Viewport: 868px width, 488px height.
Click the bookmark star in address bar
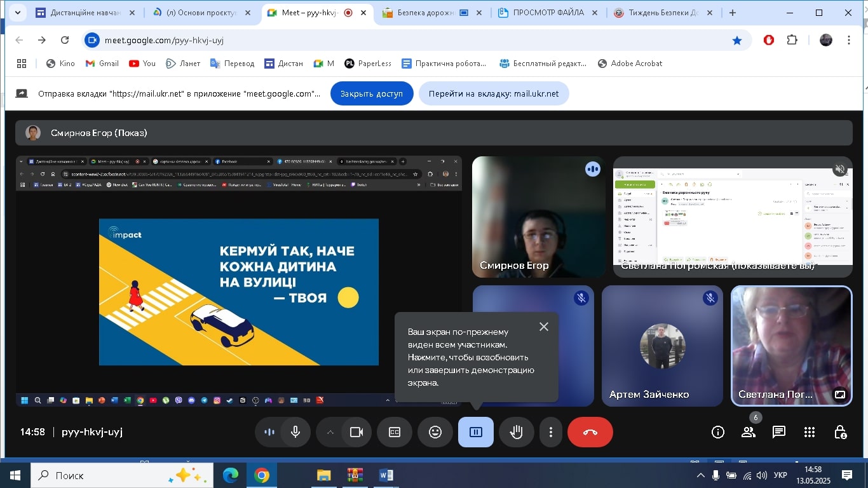pyautogui.click(x=737, y=40)
